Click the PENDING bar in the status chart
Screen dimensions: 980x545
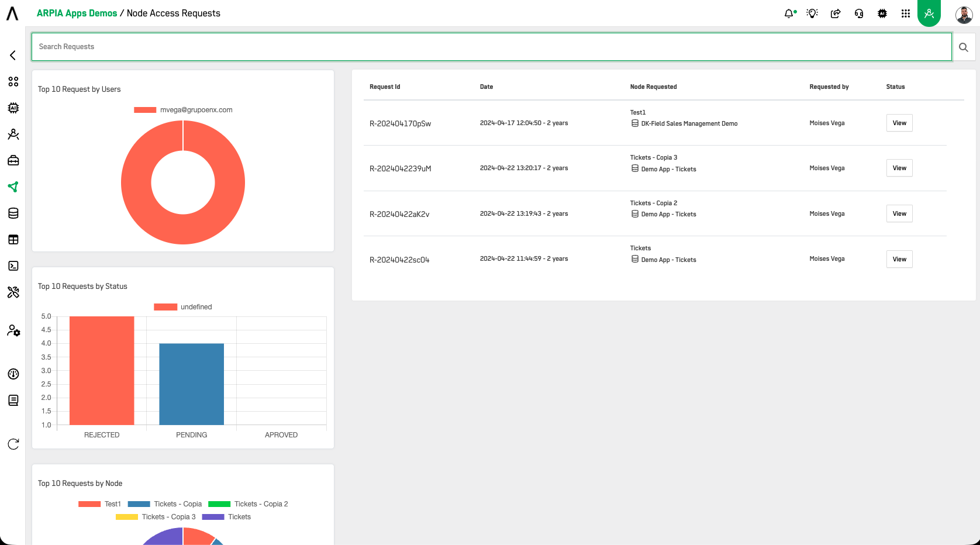click(x=192, y=384)
